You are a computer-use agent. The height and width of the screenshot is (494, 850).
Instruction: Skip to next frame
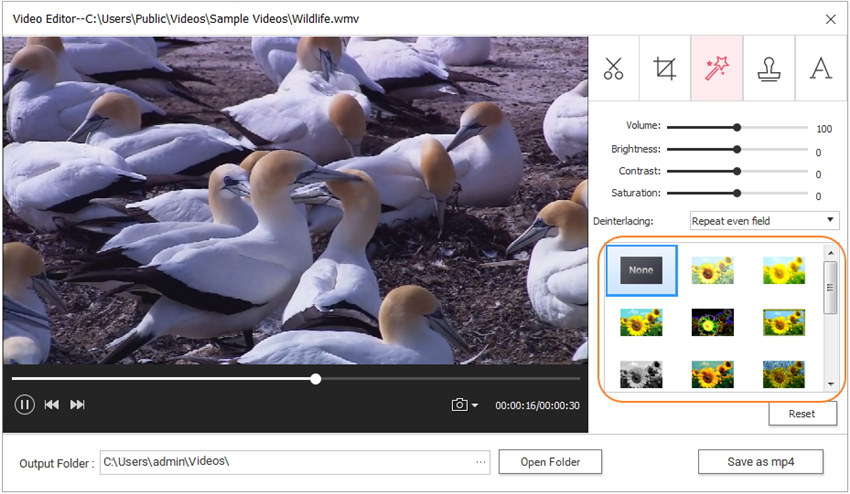[x=77, y=404]
